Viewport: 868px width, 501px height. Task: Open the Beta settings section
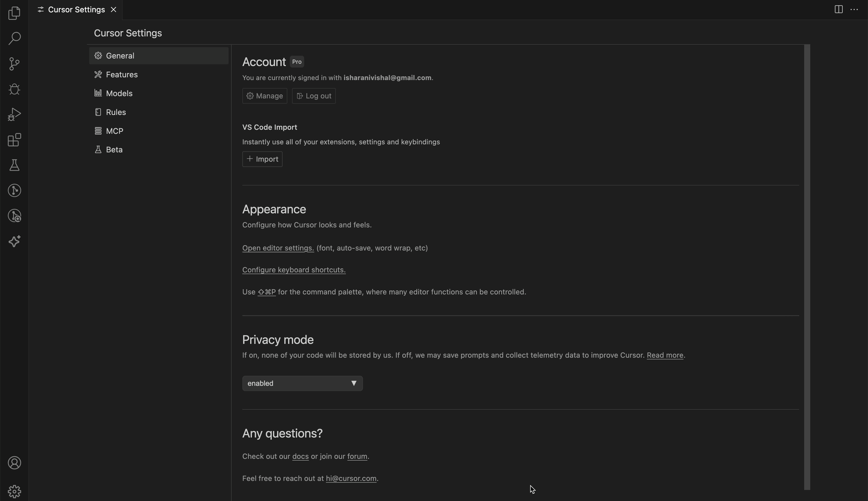pyautogui.click(x=159, y=150)
